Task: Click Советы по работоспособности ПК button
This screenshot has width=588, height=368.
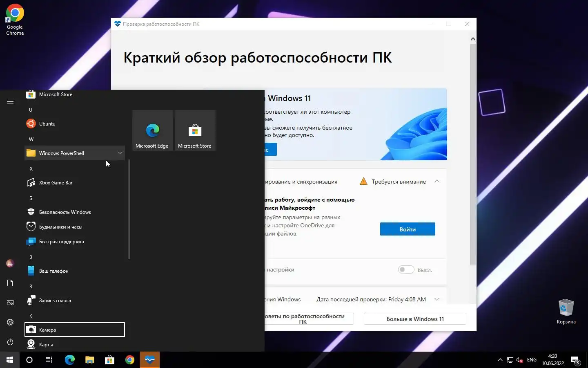Action: [x=309, y=319]
